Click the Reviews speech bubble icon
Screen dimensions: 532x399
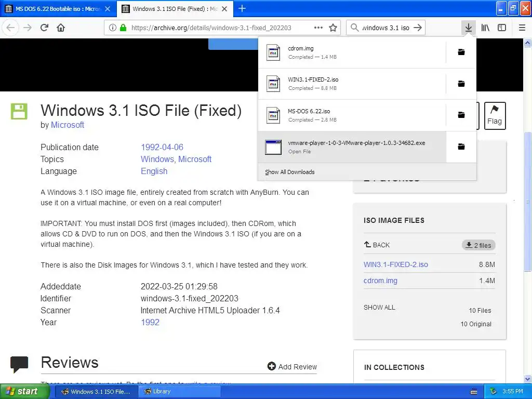pyautogui.click(x=19, y=364)
